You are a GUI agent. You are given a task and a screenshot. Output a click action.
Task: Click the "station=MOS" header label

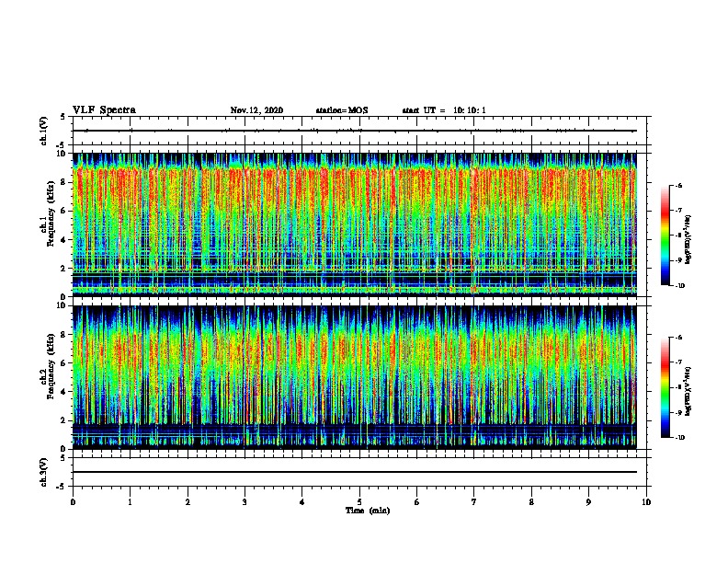coord(342,110)
